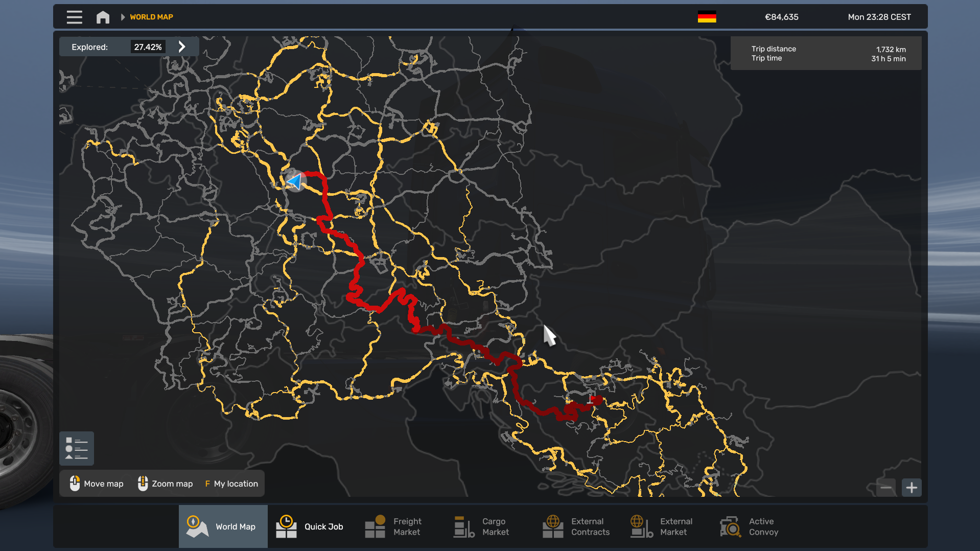Click the German flag icon
980x551 pixels.
(x=707, y=17)
